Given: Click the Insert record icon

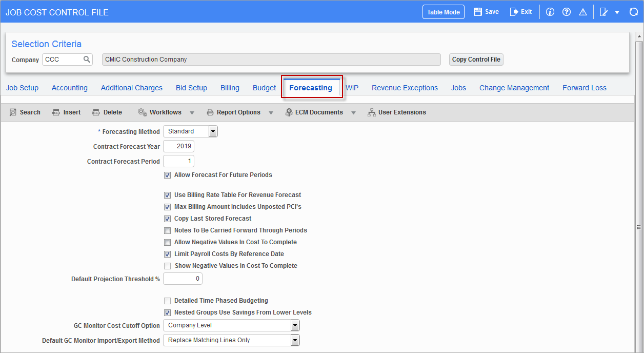Looking at the screenshot, I should [x=66, y=112].
